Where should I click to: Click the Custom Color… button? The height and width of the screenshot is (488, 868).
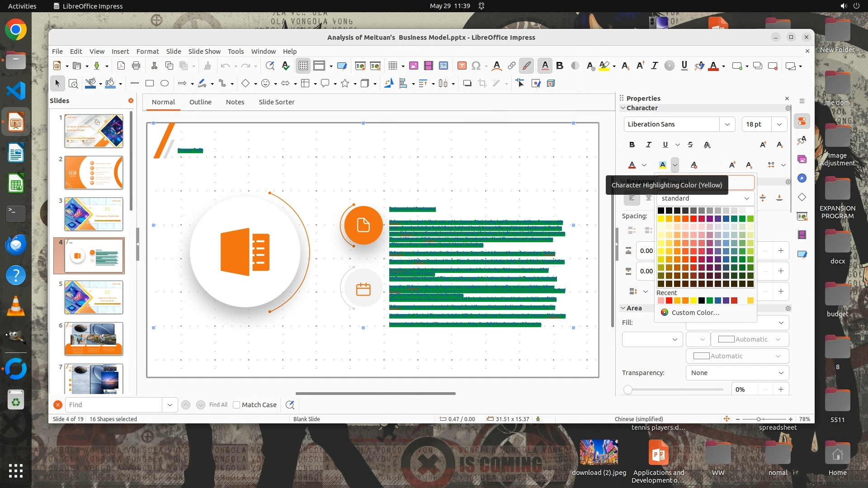click(x=695, y=313)
